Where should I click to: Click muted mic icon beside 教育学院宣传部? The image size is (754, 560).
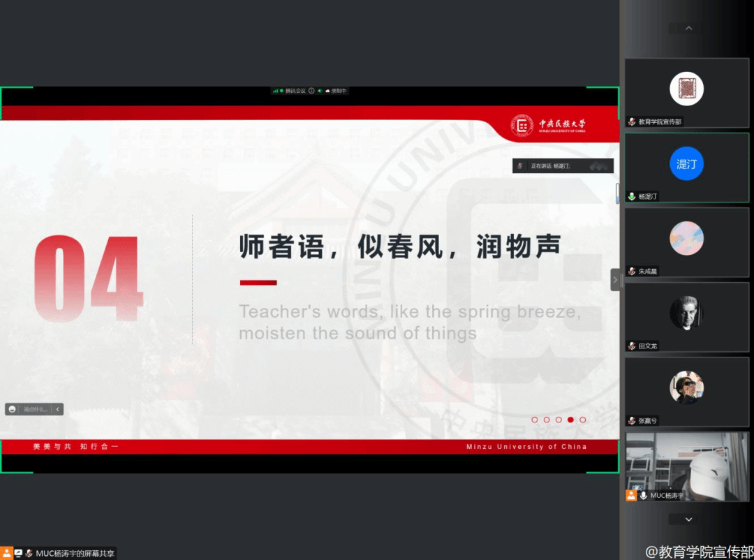pos(632,121)
